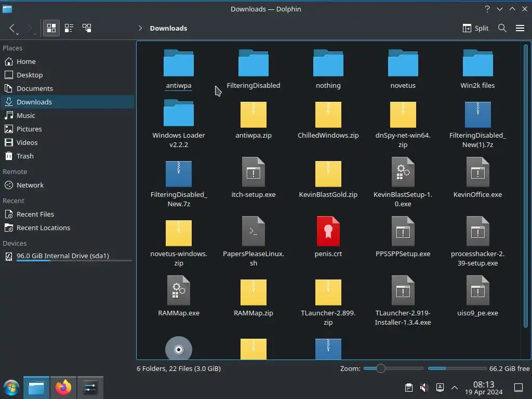Select FilteringDisabled_New(1).7z archive
Screen dimensions: 532x399
[x=478, y=124]
